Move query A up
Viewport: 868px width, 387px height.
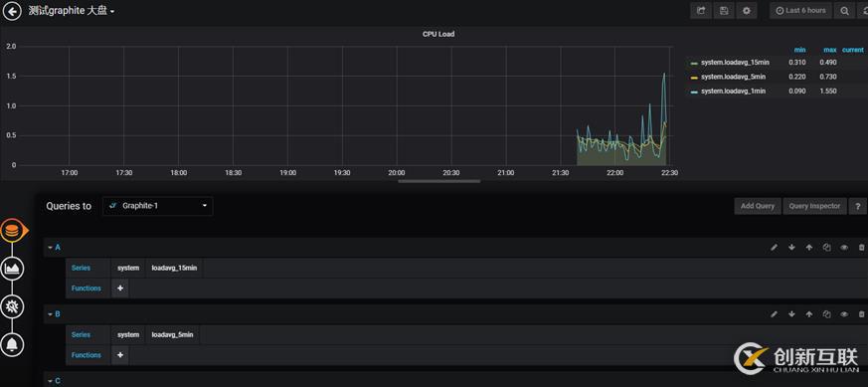click(809, 248)
